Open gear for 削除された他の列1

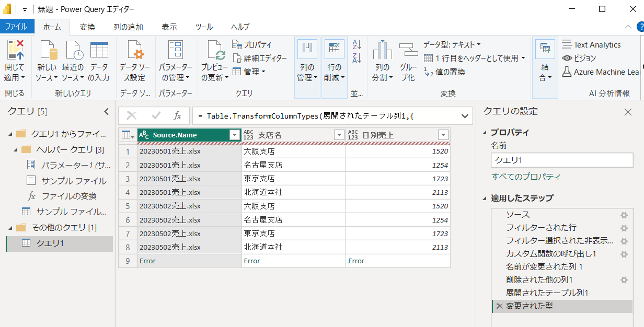coord(624,281)
